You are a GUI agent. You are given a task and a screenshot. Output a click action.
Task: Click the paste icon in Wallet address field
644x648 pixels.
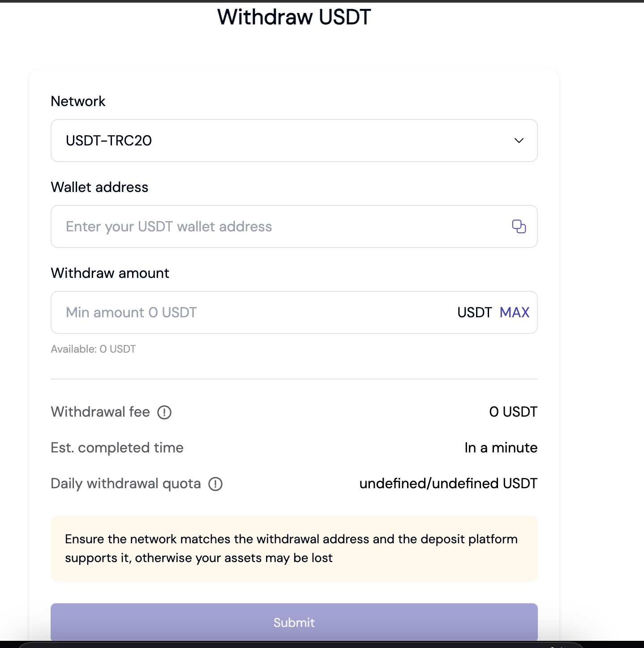[x=519, y=226]
